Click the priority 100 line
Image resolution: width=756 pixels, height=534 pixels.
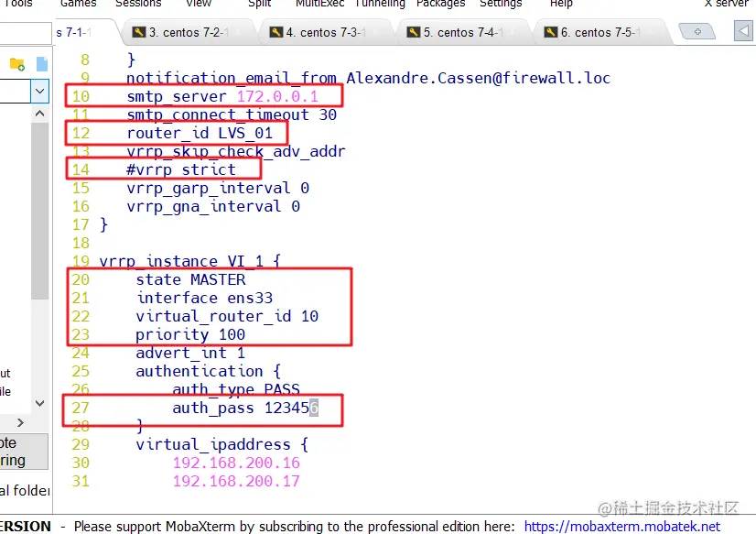point(190,334)
